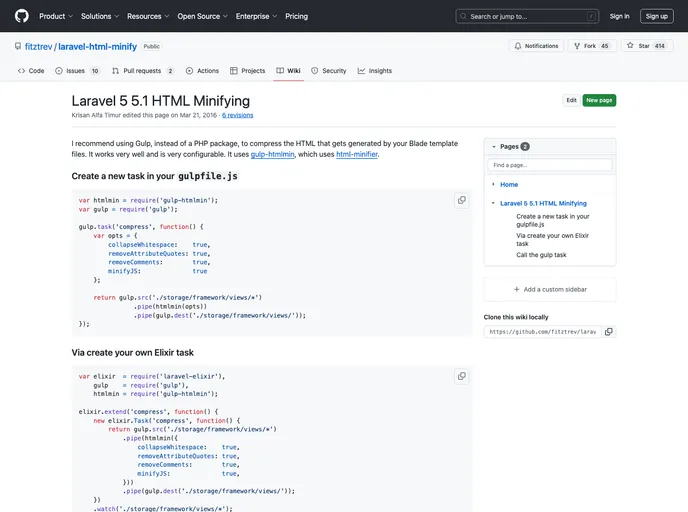
Task: Click the Sign in link
Action: 619,16
